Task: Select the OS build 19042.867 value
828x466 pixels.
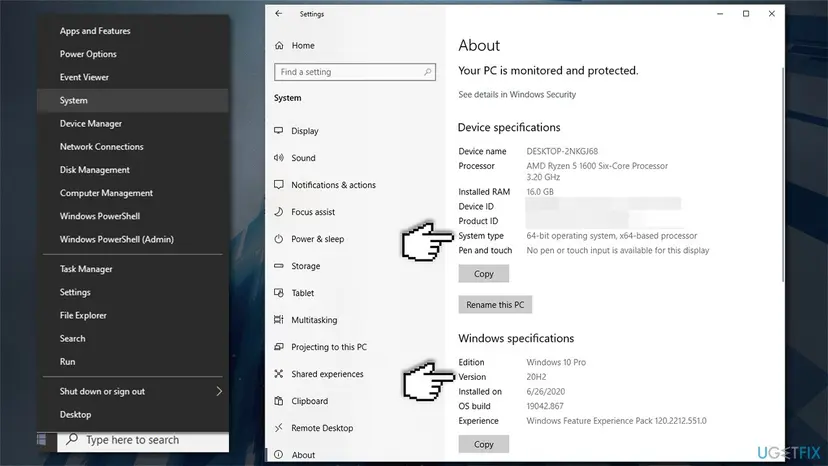Action: click(x=544, y=406)
